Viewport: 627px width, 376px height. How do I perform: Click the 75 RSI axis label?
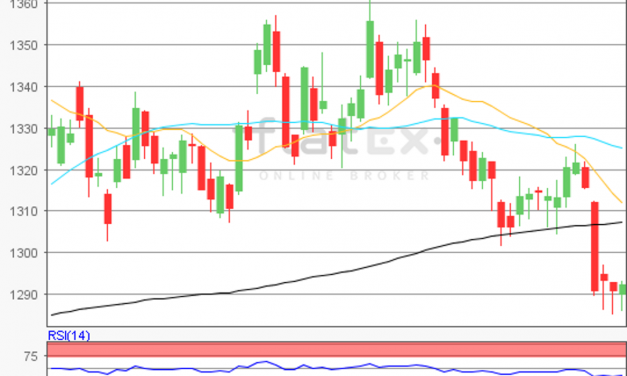coord(31,356)
